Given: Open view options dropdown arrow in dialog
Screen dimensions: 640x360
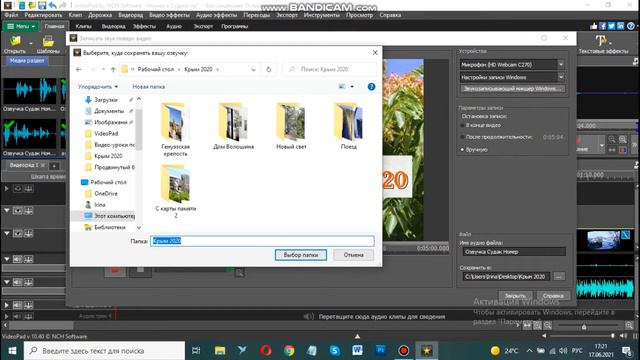Looking at the screenshot, I should click(x=352, y=87).
